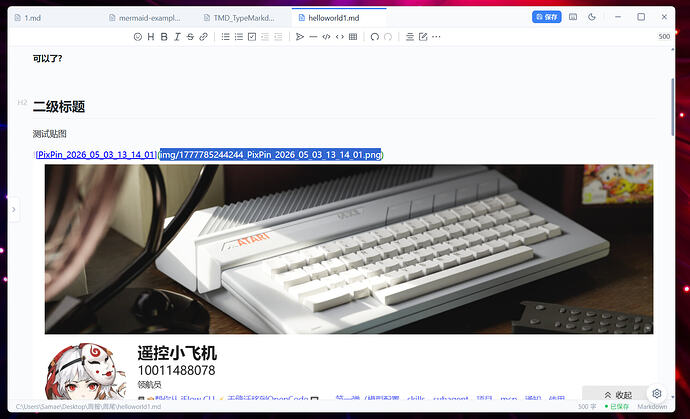Insert a hyperlink with the link icon
Screen dimensions: 690x419
point(203,37)
